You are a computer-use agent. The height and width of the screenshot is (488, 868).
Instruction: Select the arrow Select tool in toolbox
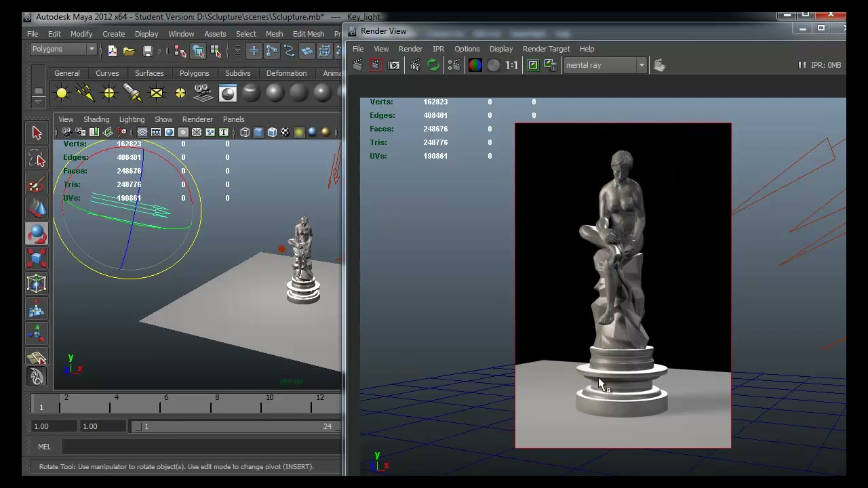click(37, 133)
